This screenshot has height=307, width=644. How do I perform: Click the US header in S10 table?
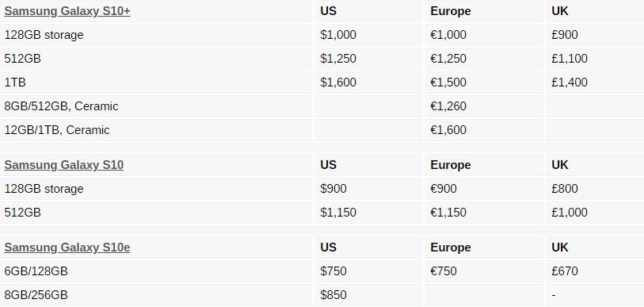click(328, 165)
